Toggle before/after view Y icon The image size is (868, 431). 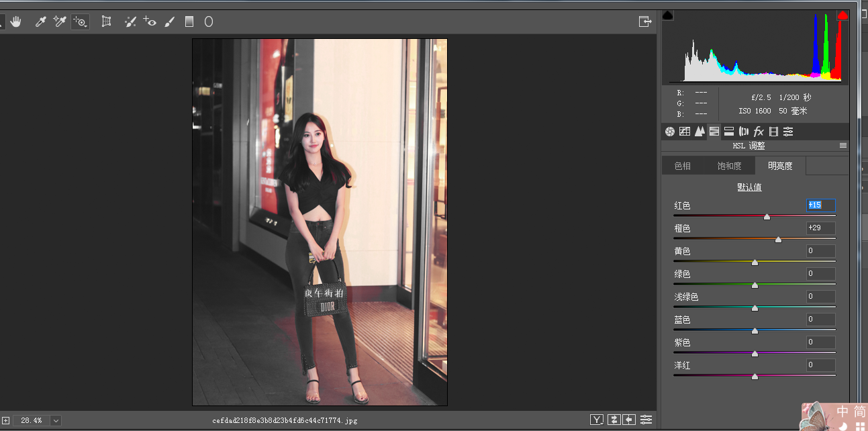point(597,420)
